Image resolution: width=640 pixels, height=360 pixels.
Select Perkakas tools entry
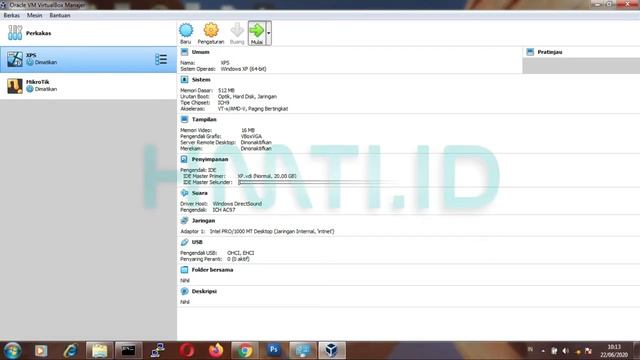pos(88,33)
